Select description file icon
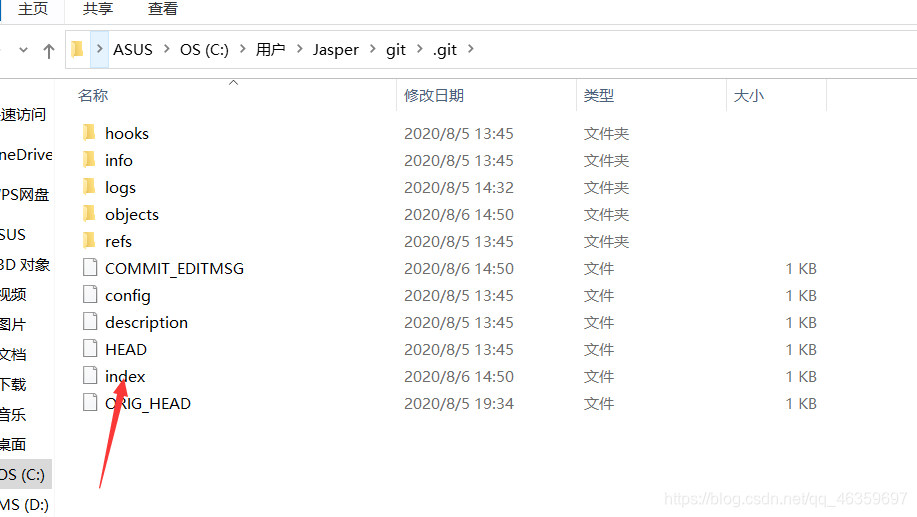Image resolution: width=917 pixels, height=517 pixels. tap(90, 321)
